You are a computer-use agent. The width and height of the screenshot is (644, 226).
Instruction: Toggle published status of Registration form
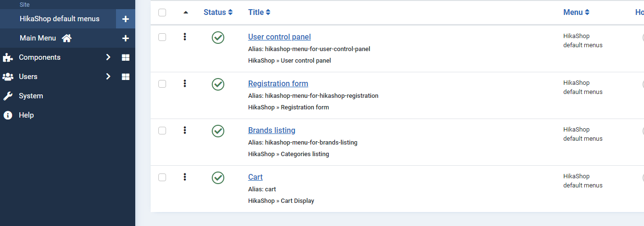[218, 84]
